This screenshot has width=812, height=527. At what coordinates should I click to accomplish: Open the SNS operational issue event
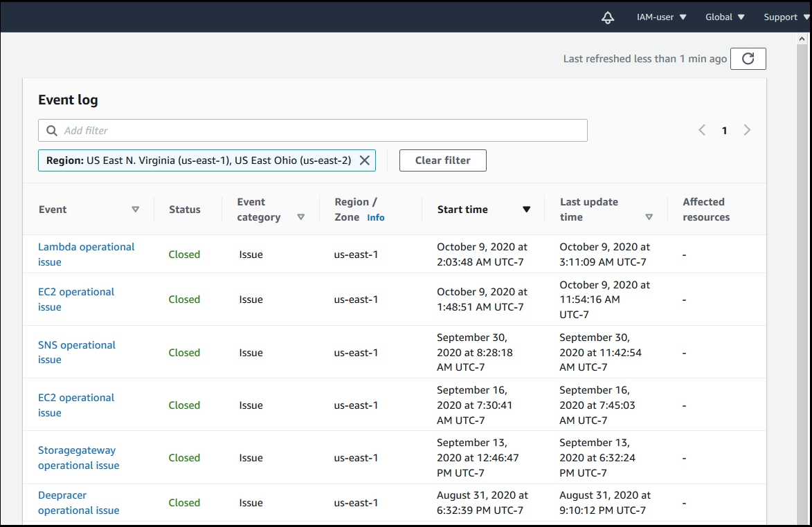coord(77,352)
